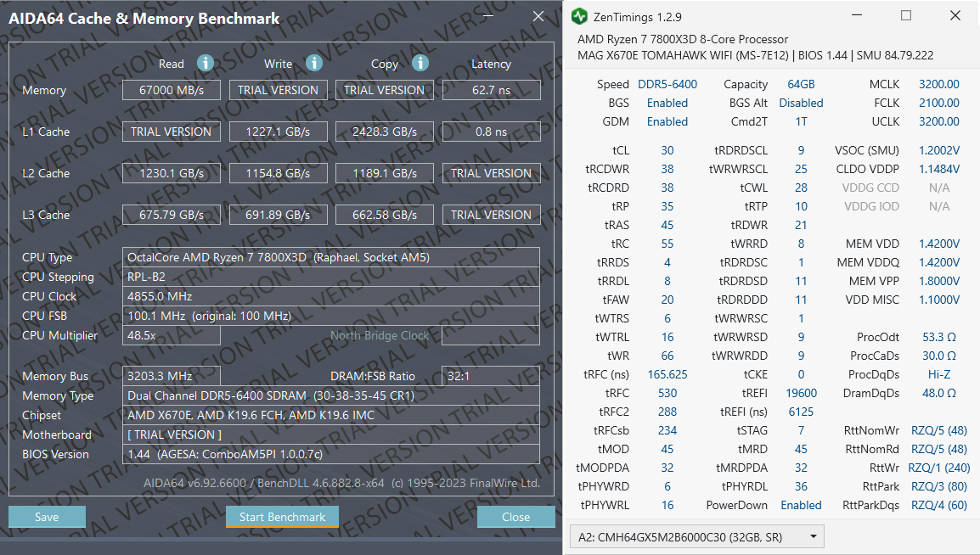Click the L3 Cache Write 691.89 GB/s value
The width and height of the screenshot is (980, 555).
(279, 215)
